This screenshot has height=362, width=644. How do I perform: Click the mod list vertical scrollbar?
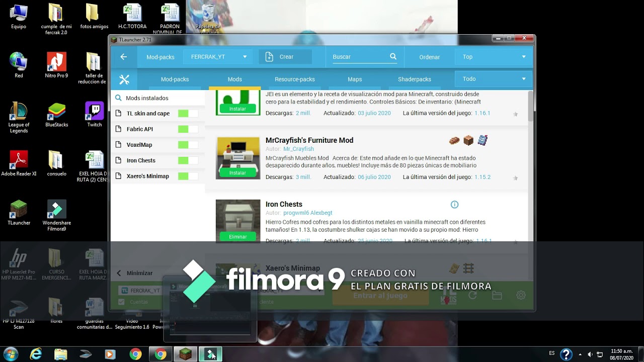coord(530,106)
